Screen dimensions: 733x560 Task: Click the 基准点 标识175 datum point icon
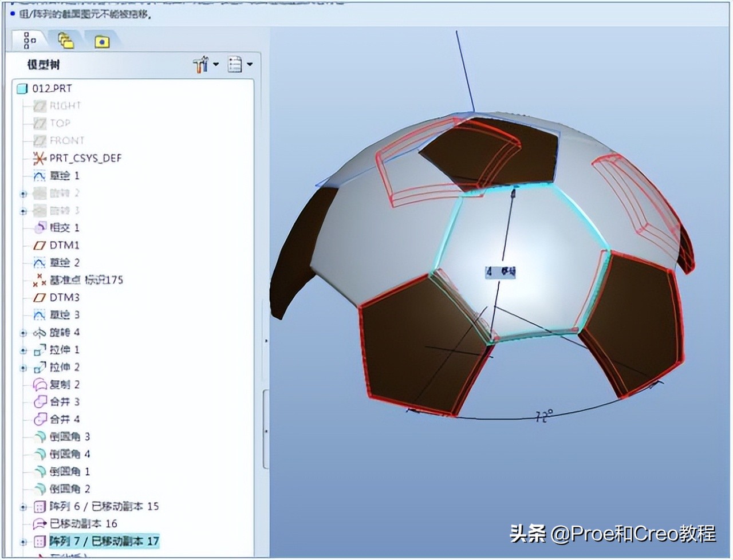coord(39,280)
